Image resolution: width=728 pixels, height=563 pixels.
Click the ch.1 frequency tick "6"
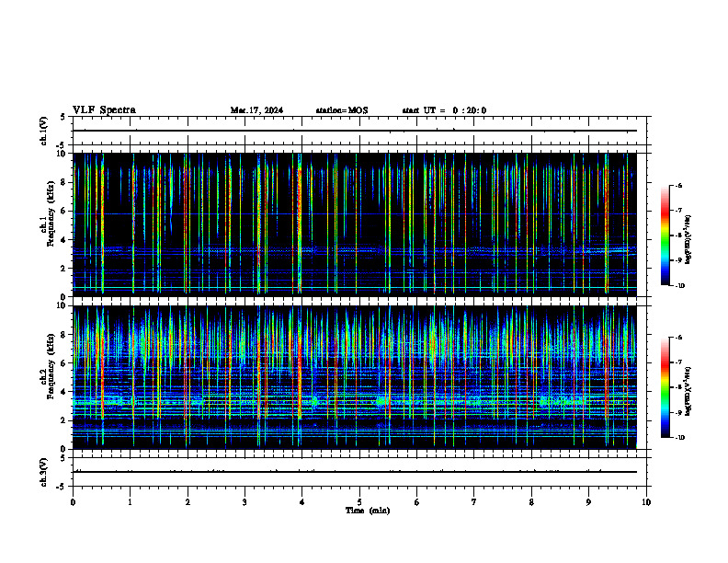point(64,211)
